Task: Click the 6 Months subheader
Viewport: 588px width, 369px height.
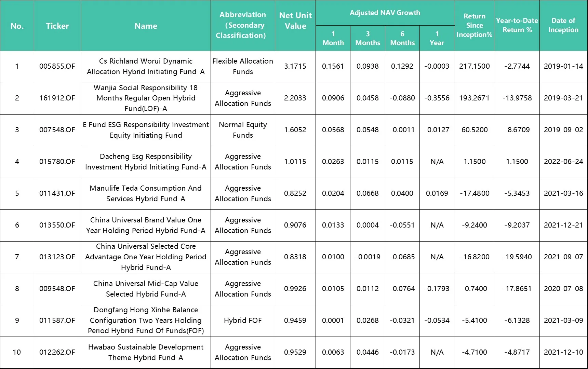Action: tap(402, 38)
